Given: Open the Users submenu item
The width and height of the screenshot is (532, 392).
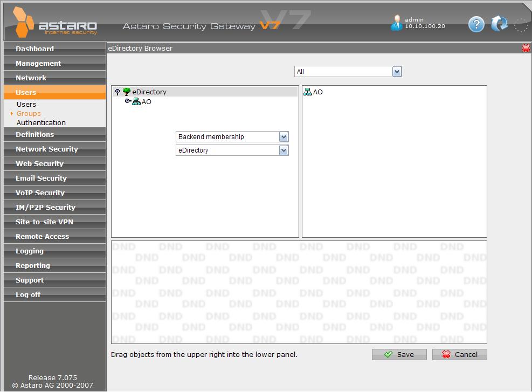Looking at the screenshot, I should pyautogui.click(x=26, y=104).
